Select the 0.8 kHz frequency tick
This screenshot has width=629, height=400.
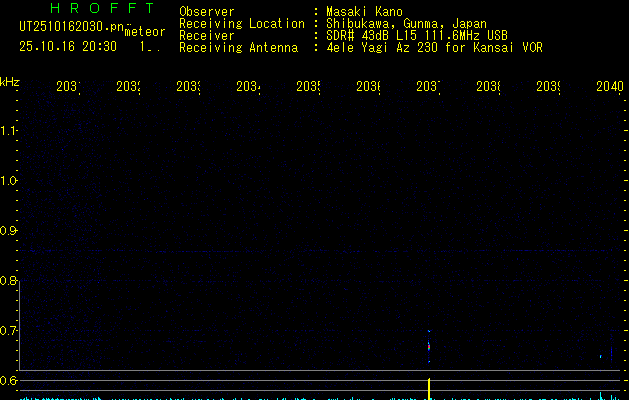click(9, 281)
